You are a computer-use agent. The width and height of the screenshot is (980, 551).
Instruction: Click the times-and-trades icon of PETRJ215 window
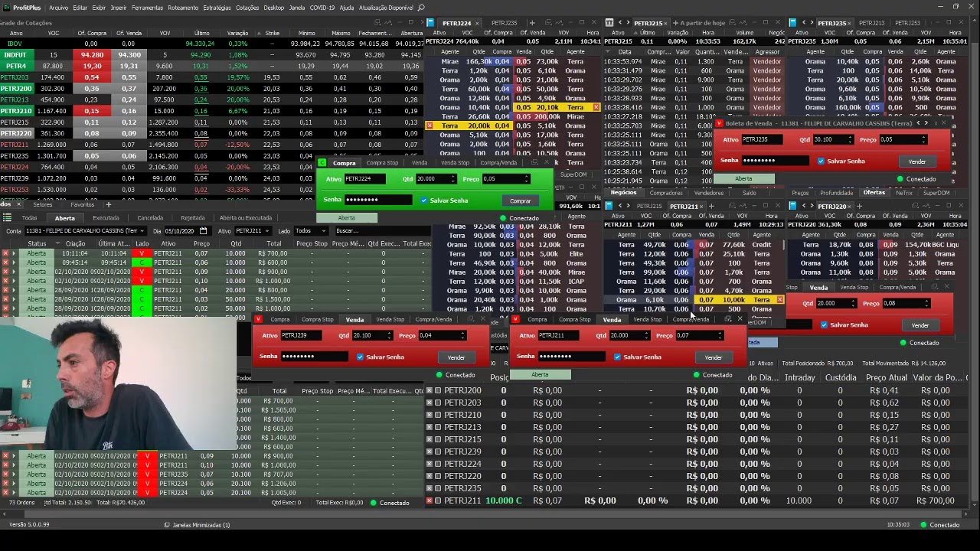[610, 23]
